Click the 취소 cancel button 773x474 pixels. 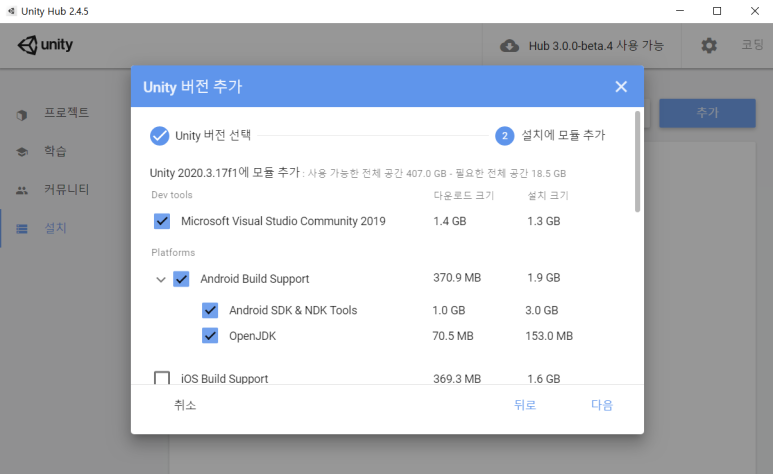tap(185, 405)
